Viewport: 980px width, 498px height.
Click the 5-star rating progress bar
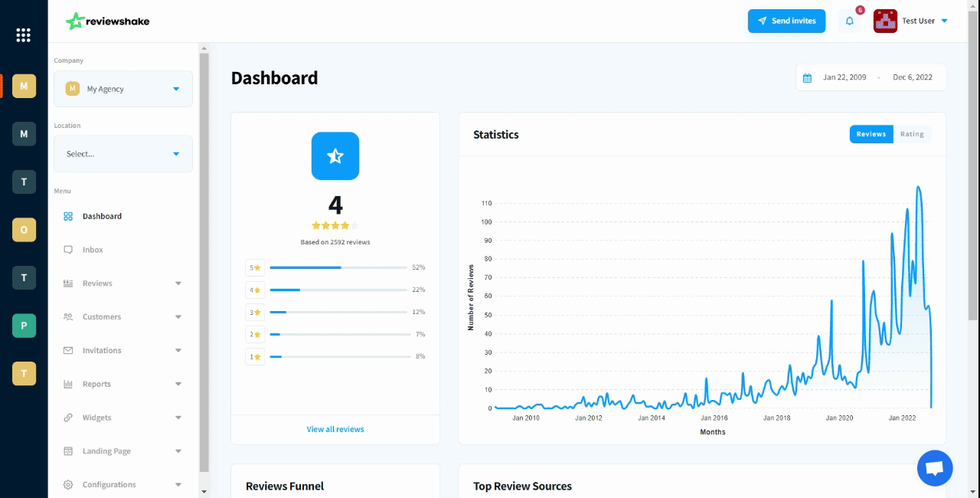click(x=338, y=267)
